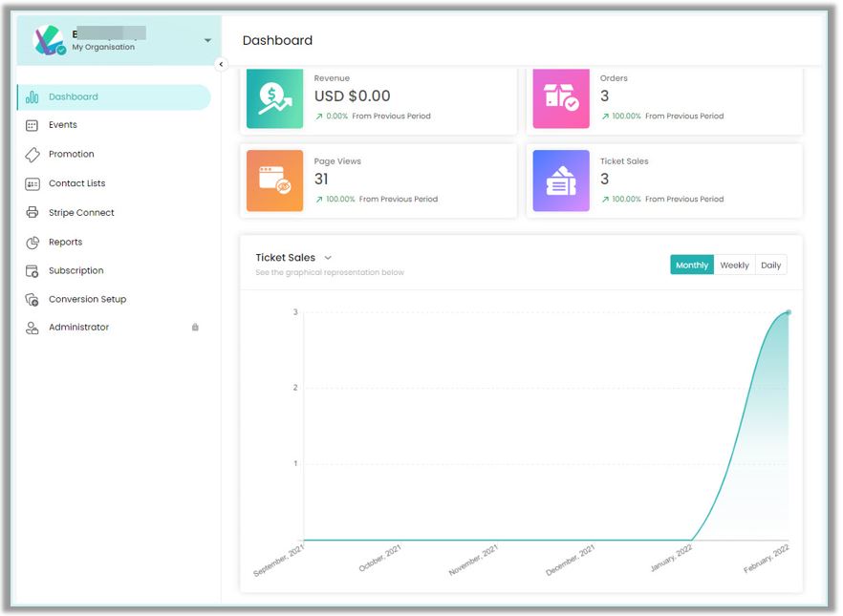Click the Events calendar icon

[x=32, y=125]
